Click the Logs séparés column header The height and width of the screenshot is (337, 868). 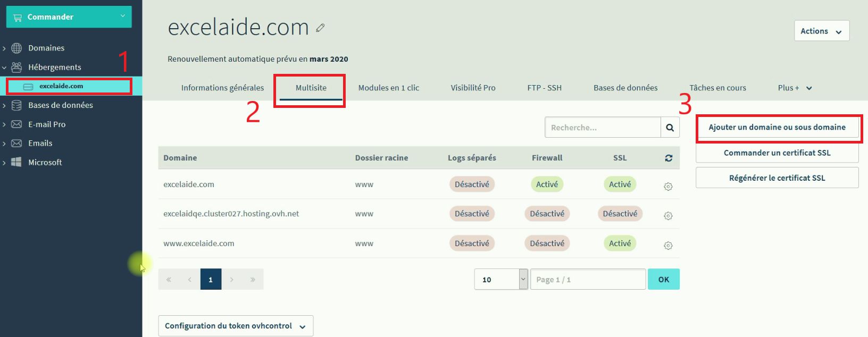click(x=472, y=158)
